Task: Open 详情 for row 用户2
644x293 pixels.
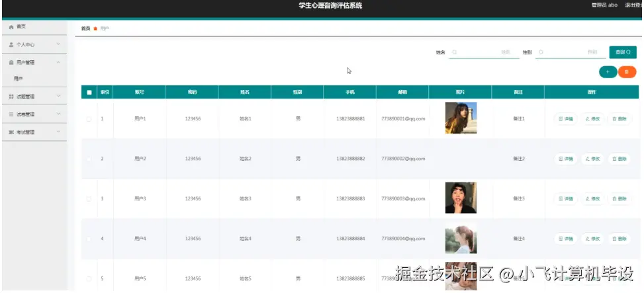Action: tap(565, 159)
